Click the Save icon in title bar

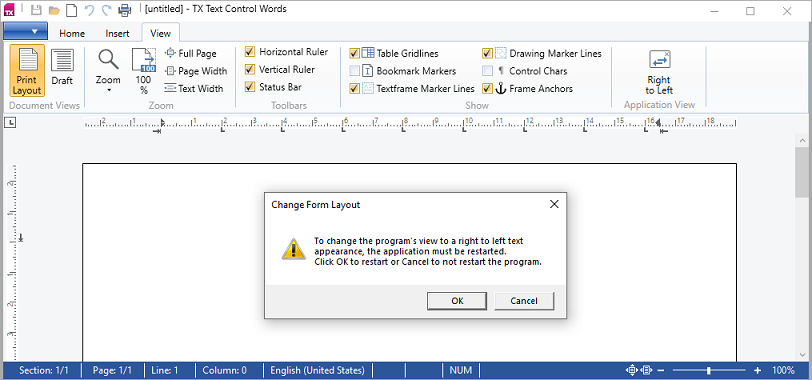point(36,10)
